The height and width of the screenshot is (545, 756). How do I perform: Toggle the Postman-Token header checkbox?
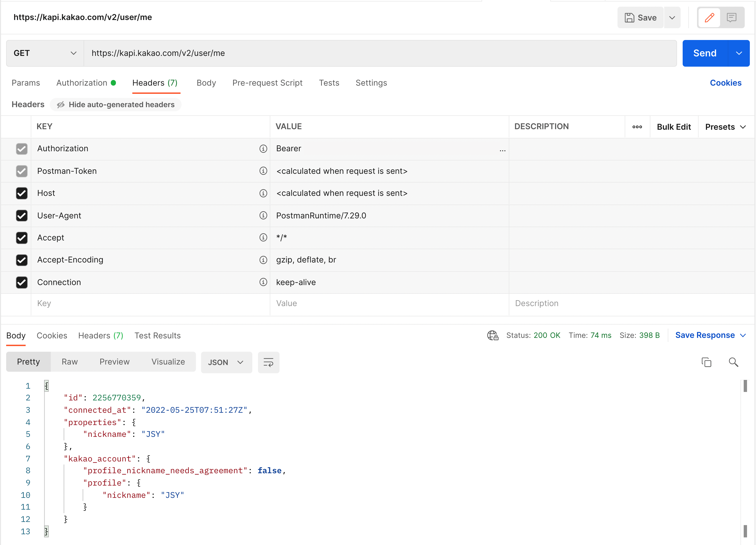coord(22,171)
